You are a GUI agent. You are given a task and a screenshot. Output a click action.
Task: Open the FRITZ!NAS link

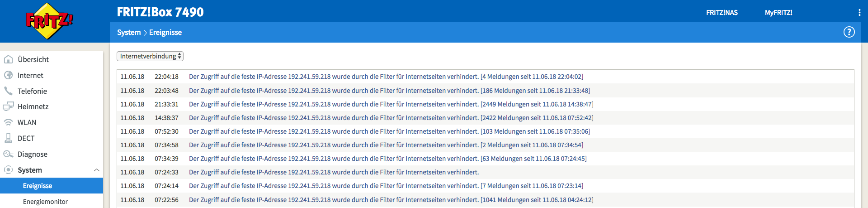(x=722, y=13)
